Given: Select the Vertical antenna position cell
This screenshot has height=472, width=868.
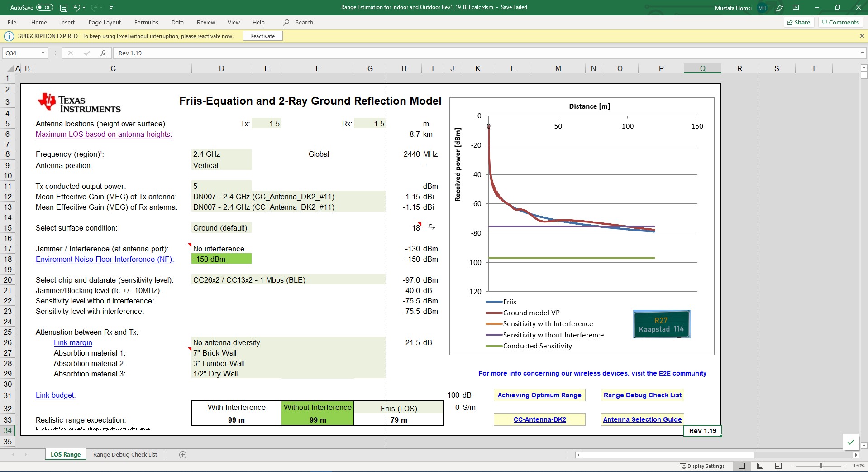Looking at the screenshot, I should [221, 165].
